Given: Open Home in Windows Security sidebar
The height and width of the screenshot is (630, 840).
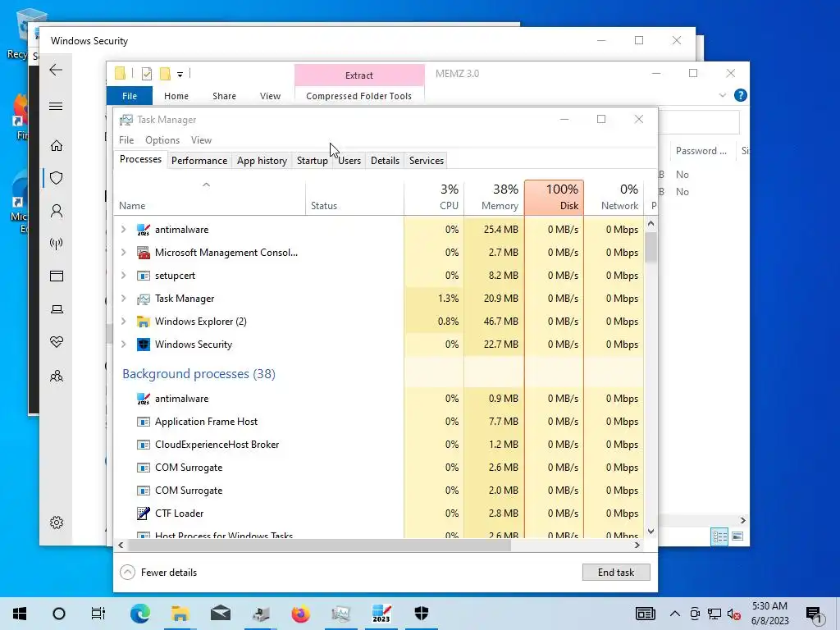Looking at the screenshot, I should coord(57,146).
